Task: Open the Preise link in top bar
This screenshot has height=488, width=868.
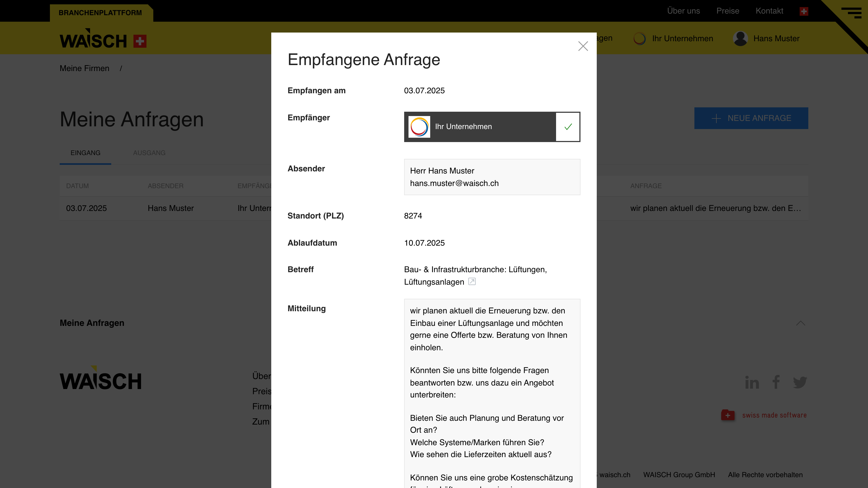Action: 728,11
